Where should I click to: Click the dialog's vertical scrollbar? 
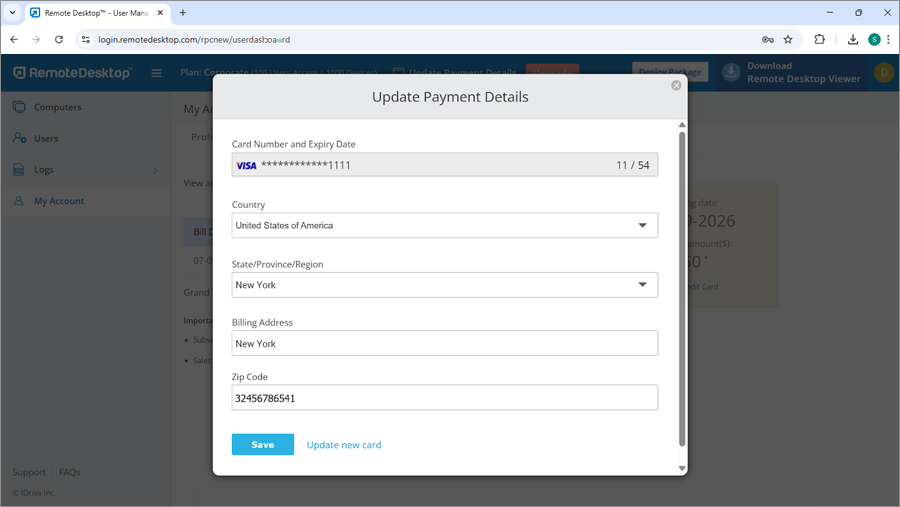682,290
